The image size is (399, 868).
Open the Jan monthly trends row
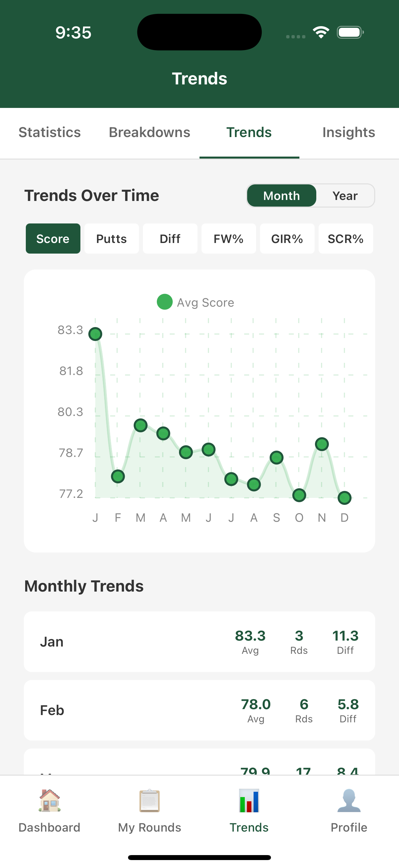tap(199, 642)
